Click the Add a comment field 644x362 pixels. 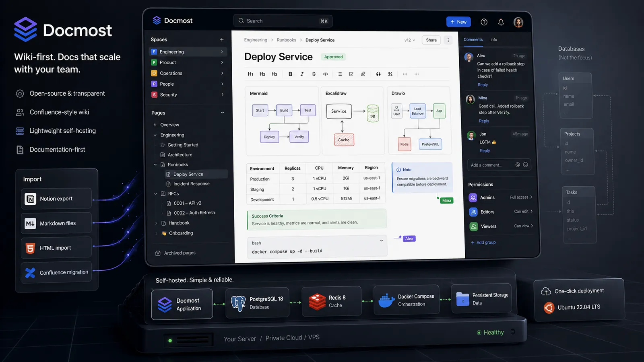coord(499,165)
